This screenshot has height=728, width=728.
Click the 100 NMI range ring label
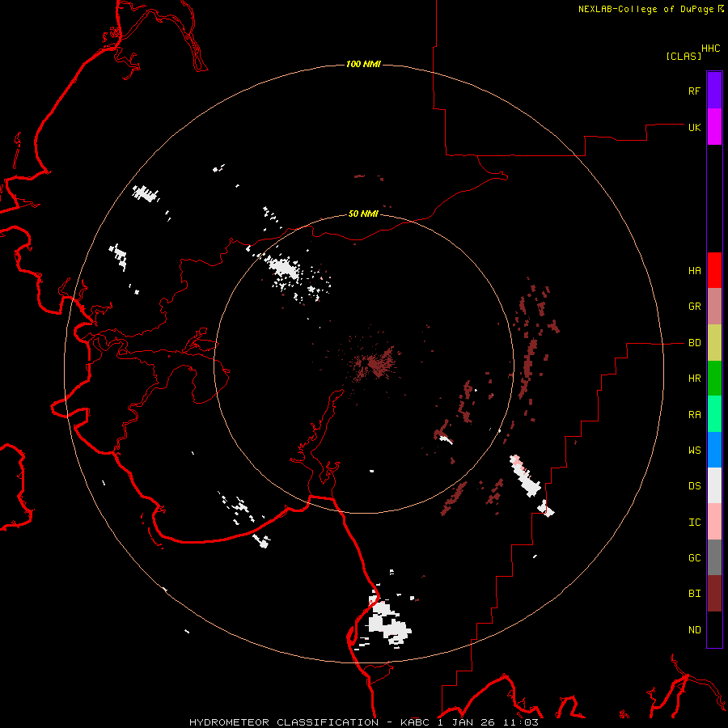[x=363, y=64]
